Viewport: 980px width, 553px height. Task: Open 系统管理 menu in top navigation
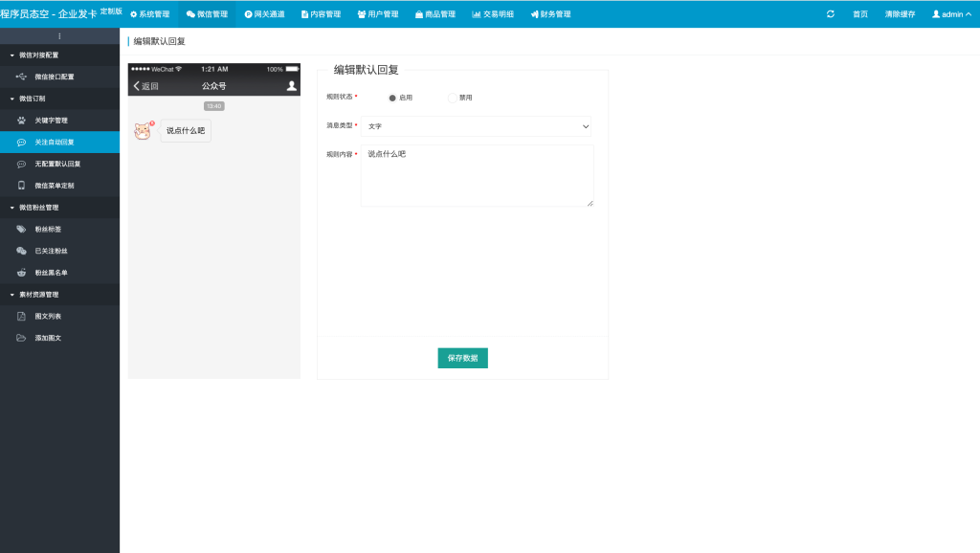coord(149,13)
